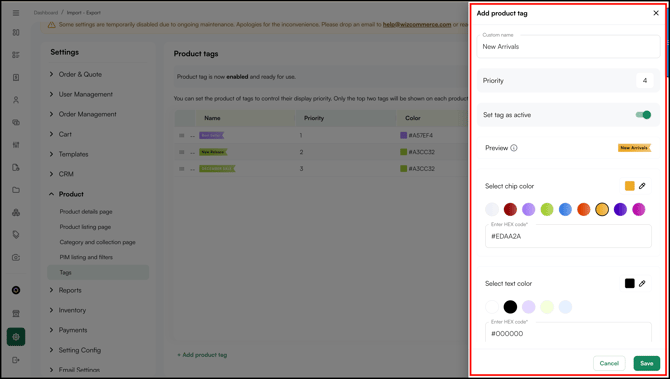Open the help@wizcommerce.com email link
670x379 pixels.
(x=417, y=24)
